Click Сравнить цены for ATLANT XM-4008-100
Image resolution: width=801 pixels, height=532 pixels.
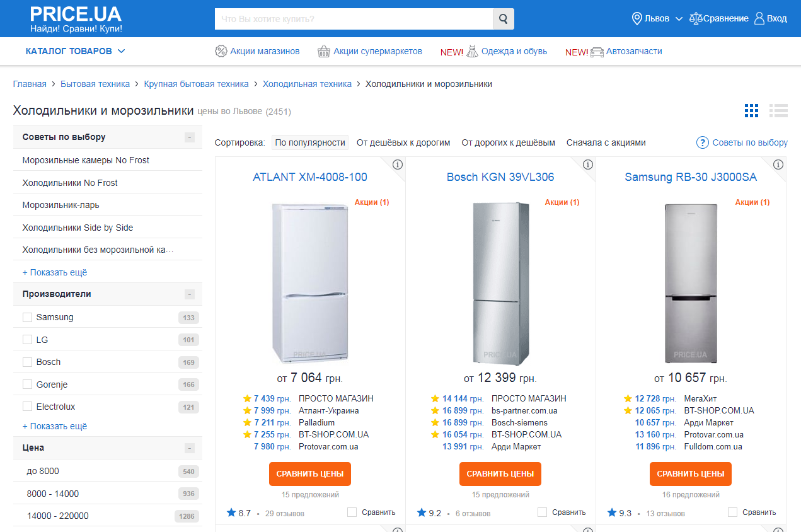(310, 473)
